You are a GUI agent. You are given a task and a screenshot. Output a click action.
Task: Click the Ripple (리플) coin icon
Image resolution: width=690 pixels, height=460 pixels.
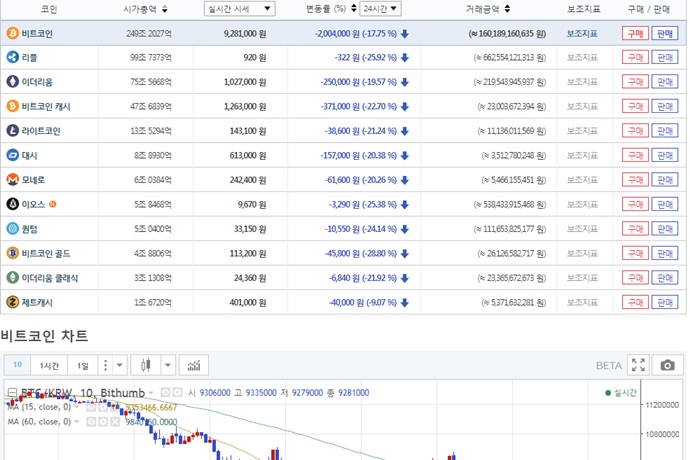12,57
